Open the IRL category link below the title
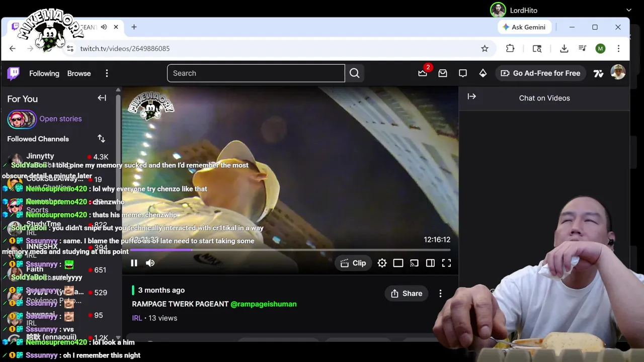 (x=137, y=318)
